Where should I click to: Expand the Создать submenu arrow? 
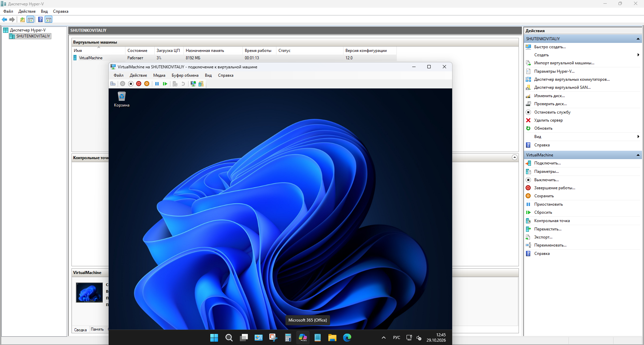pyautogui.click(x=638, y=55)
